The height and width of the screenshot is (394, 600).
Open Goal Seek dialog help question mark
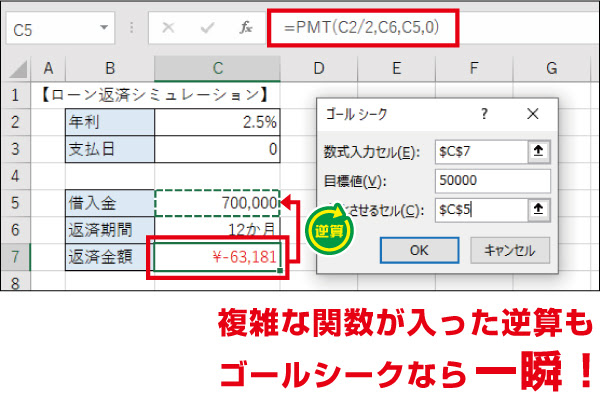(x=484, y=114)
